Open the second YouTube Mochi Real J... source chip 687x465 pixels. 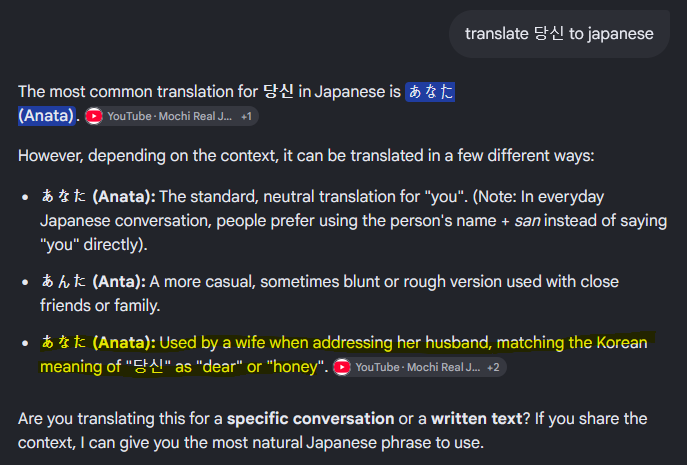click(419, 367)
